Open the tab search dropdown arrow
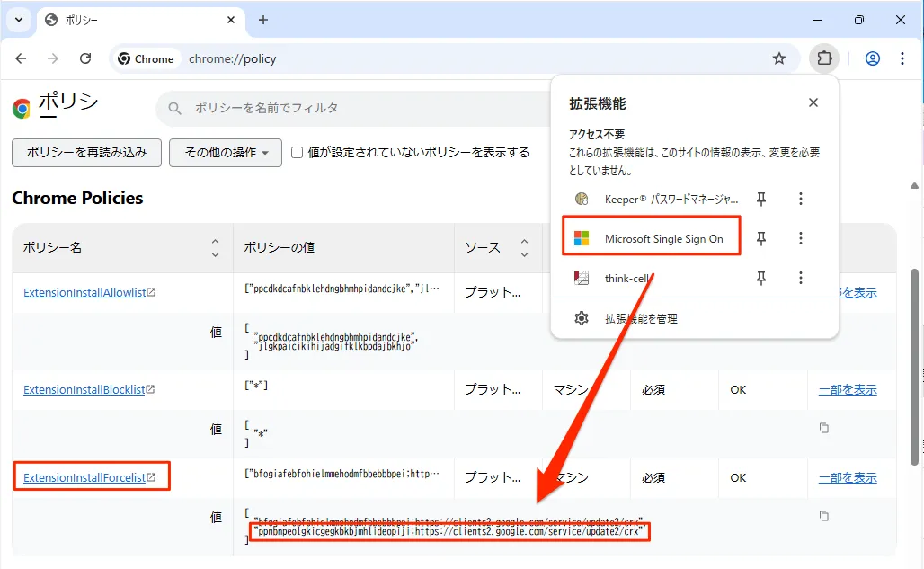 tap(18, 20)
